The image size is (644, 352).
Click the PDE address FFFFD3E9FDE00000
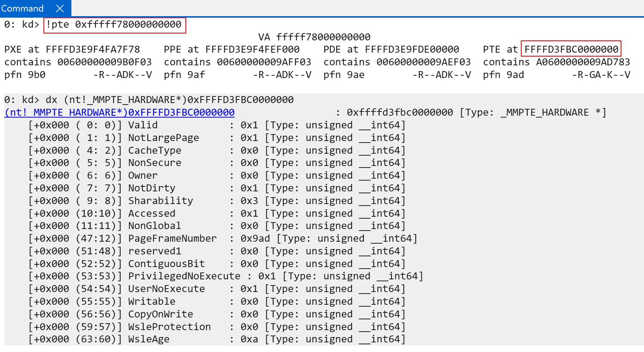point(412,50)
